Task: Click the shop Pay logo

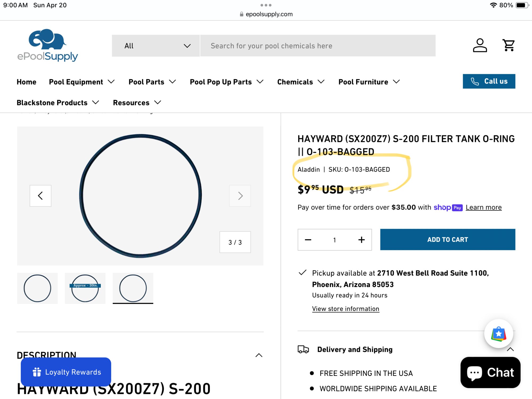Action: click(448, 207)
